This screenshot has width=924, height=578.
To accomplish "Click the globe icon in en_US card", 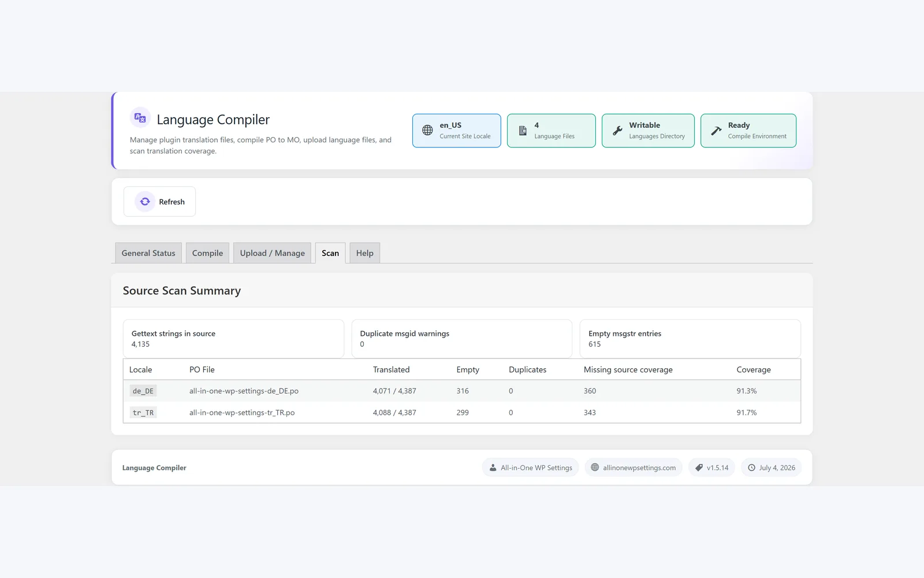I will [x=427, y=130].
